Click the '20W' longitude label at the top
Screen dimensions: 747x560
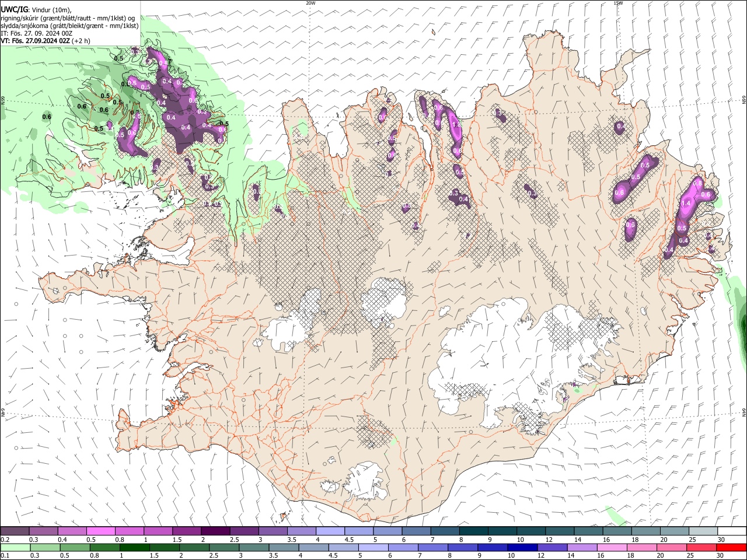point(310,3)
